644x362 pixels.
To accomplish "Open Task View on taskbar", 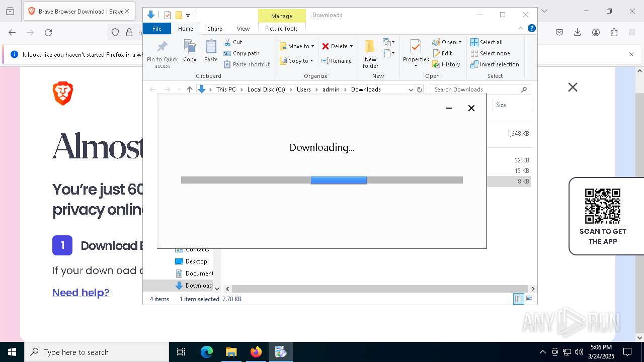I will pyautogui.click(x=181, y=352).
